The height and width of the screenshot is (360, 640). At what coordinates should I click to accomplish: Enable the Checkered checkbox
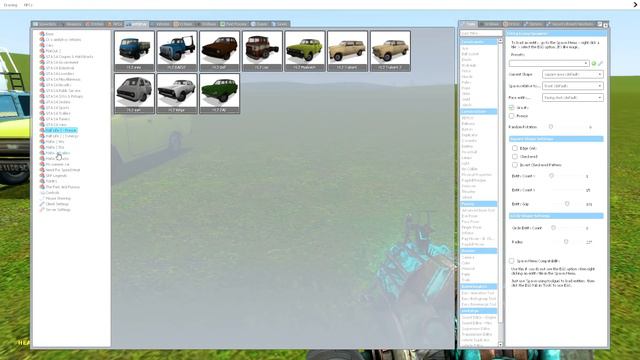515,156
